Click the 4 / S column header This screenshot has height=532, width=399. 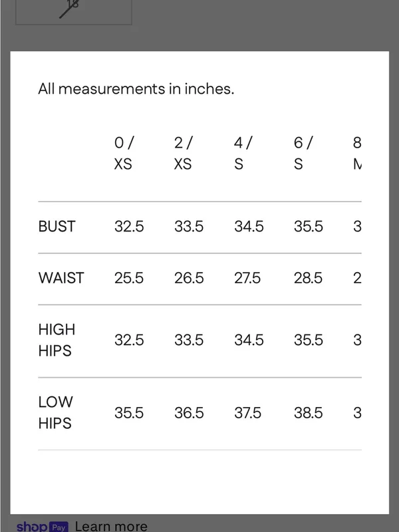(243, 154)
